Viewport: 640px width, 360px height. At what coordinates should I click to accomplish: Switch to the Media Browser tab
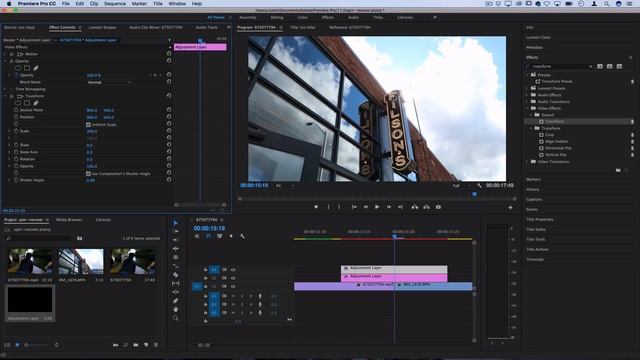coord(69,220)
